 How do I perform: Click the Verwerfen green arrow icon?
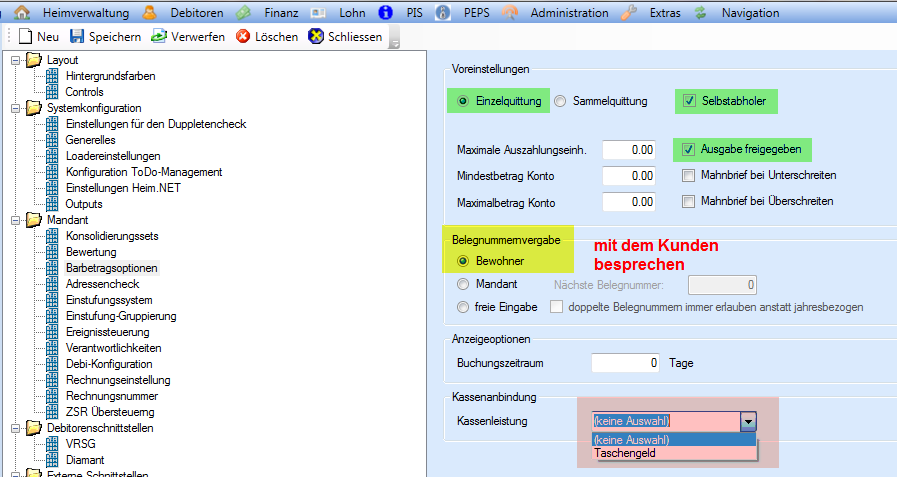pyautogui.click(x=158, y=36)
